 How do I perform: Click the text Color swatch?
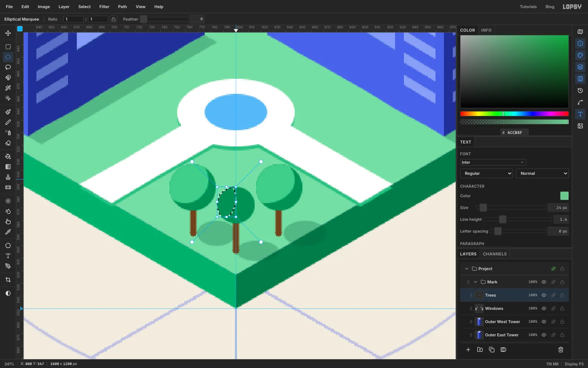click(x=564, y=196)
